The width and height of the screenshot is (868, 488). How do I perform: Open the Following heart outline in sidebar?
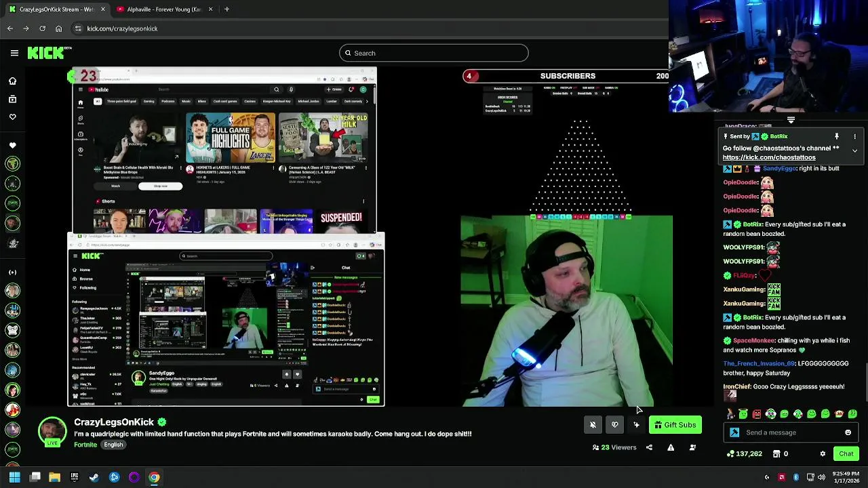(x=12, y=117)
